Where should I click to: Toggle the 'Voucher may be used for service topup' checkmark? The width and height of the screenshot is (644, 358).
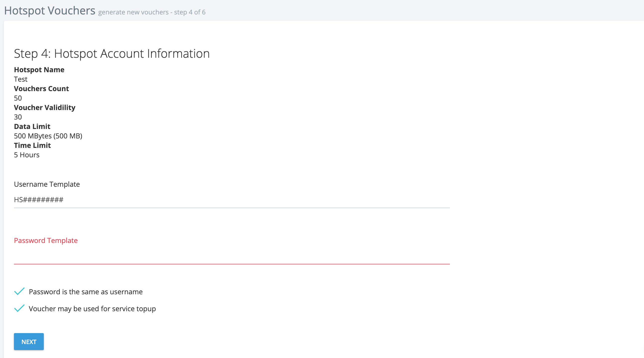click(19, 308)
